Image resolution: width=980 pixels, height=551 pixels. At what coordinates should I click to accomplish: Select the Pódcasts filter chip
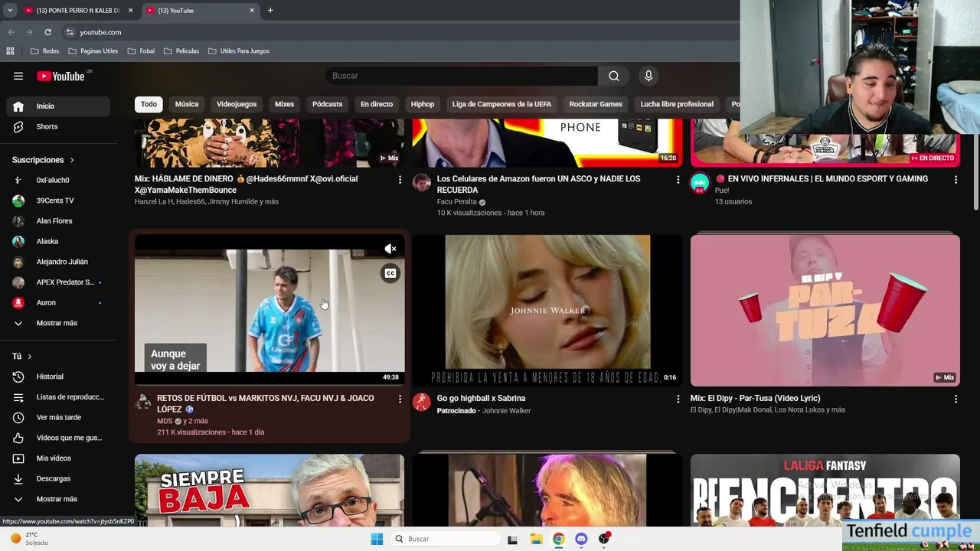327,104
